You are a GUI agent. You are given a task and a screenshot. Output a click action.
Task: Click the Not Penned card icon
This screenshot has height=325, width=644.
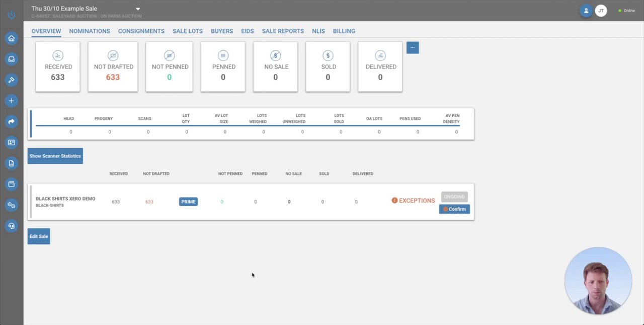coord(170,55)
